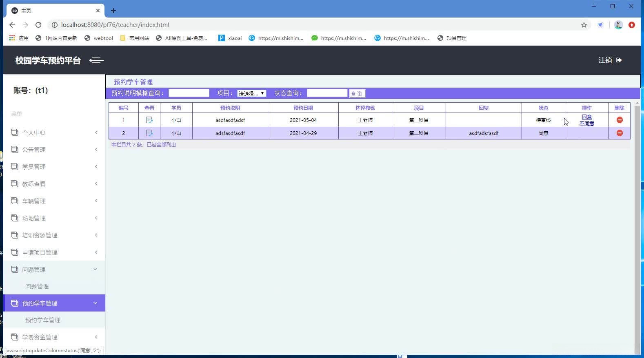The image size is (644, 358).
Task: Open the 项目管理 bookmark
Action: (x=452, y=38)
